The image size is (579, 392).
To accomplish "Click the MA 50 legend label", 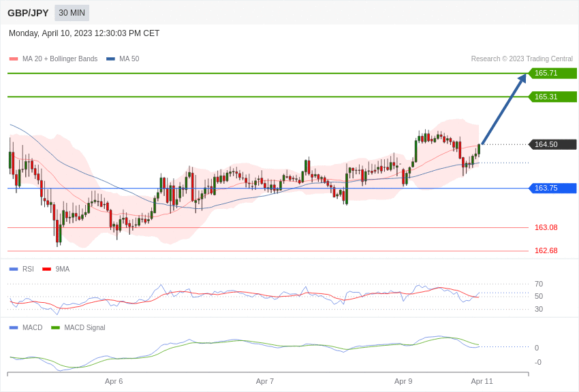I will tap(129, 59).
